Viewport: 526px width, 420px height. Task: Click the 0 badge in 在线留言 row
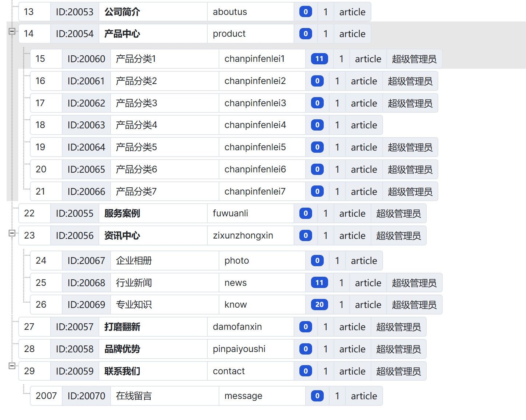pos(317,396)
